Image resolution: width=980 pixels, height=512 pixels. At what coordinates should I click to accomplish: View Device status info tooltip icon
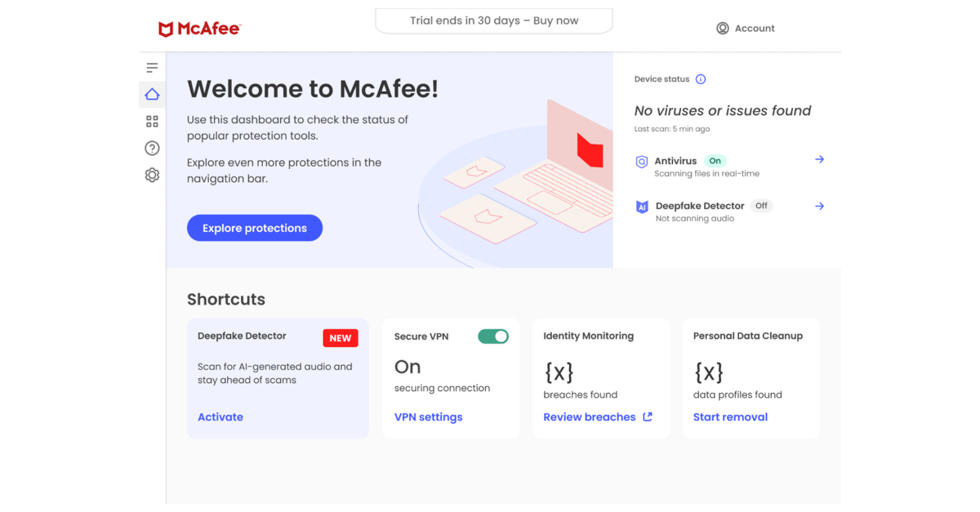click(x=701, y=79)
